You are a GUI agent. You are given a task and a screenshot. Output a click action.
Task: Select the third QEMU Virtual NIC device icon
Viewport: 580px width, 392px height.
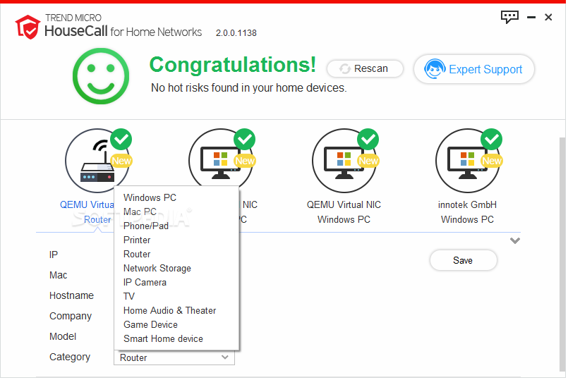(344, 161)
